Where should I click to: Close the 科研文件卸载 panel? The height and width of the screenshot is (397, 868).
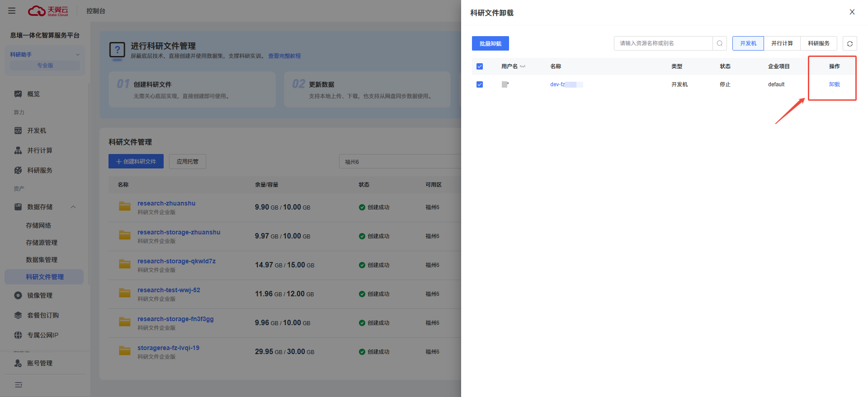[852, 12]
